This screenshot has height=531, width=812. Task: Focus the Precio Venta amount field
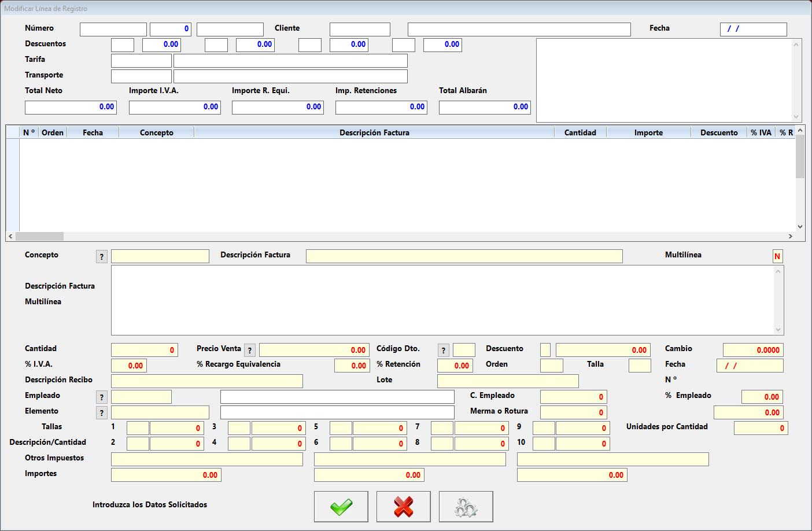click(315, 350)
